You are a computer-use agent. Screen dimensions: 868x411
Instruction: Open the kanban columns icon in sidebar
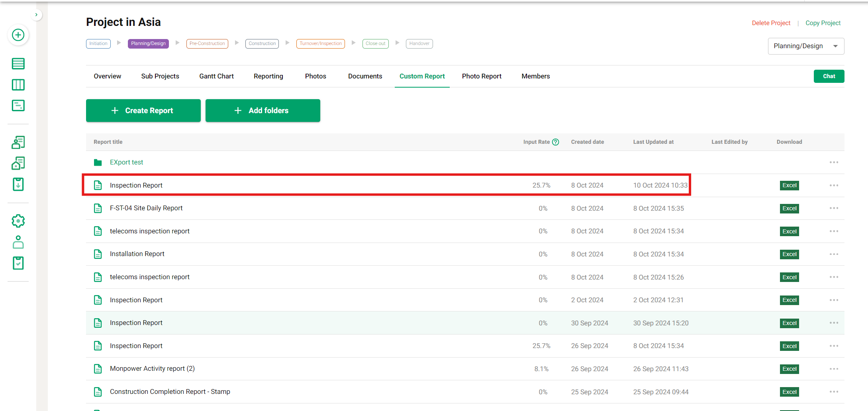[x=18, y=85]
